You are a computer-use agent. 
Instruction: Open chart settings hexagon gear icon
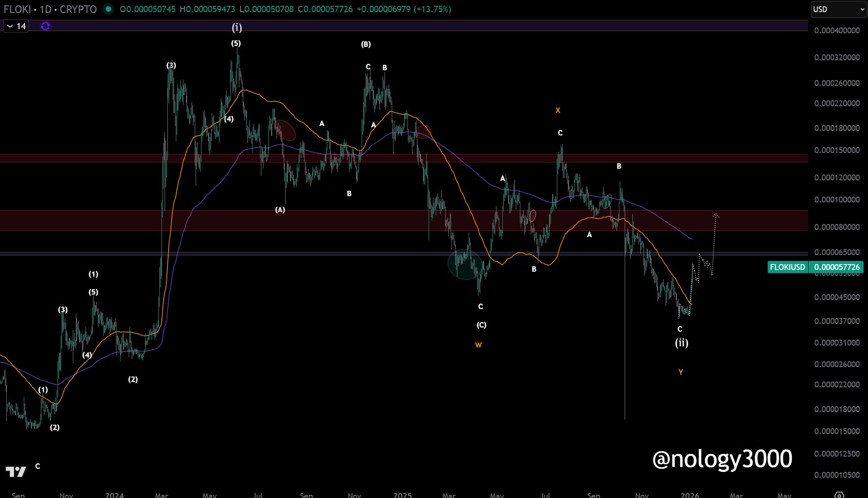tap(839, 495)
